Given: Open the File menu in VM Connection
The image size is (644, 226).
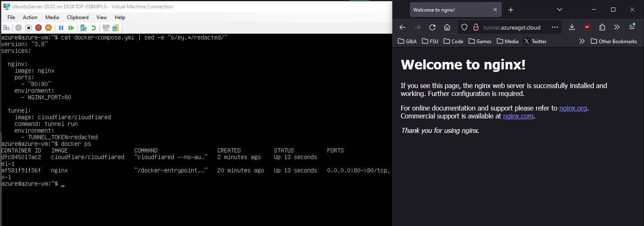Looking at the screenshot, I should 11,17.
